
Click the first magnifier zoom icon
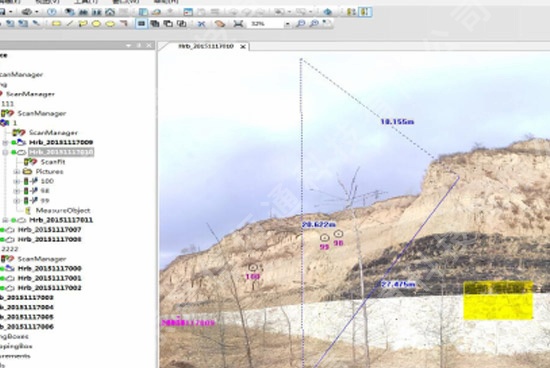point(301,24)
